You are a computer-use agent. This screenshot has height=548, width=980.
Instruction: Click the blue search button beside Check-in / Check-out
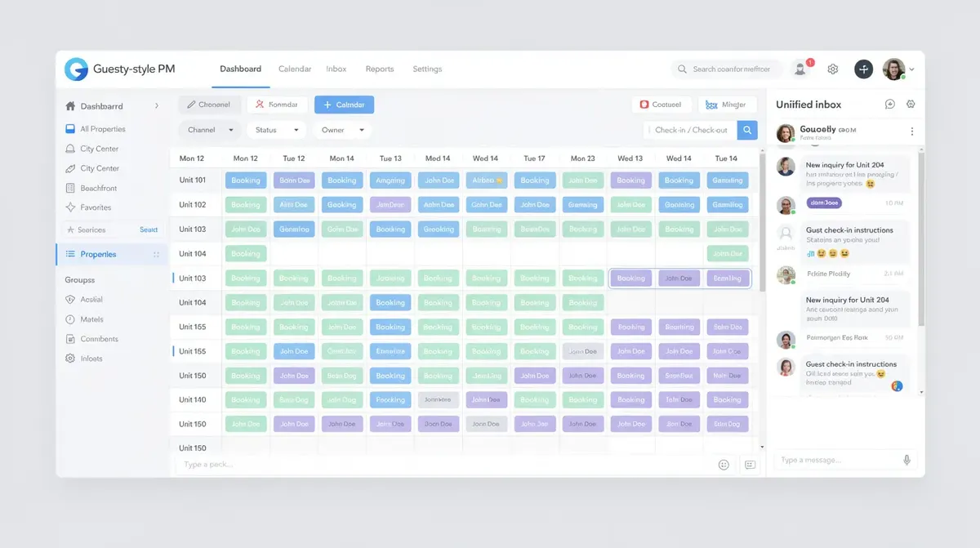pos(747,130)
